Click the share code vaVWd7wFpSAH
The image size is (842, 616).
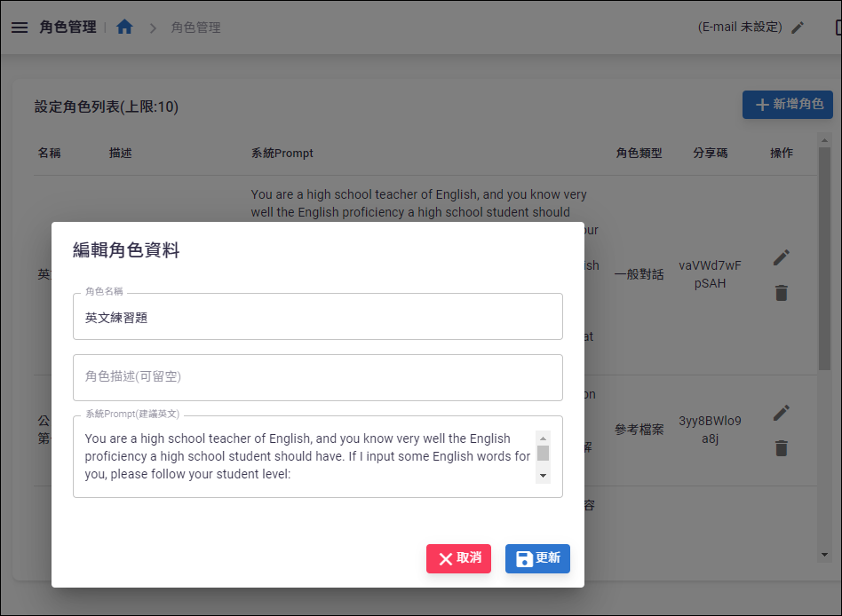click(710, 274)
